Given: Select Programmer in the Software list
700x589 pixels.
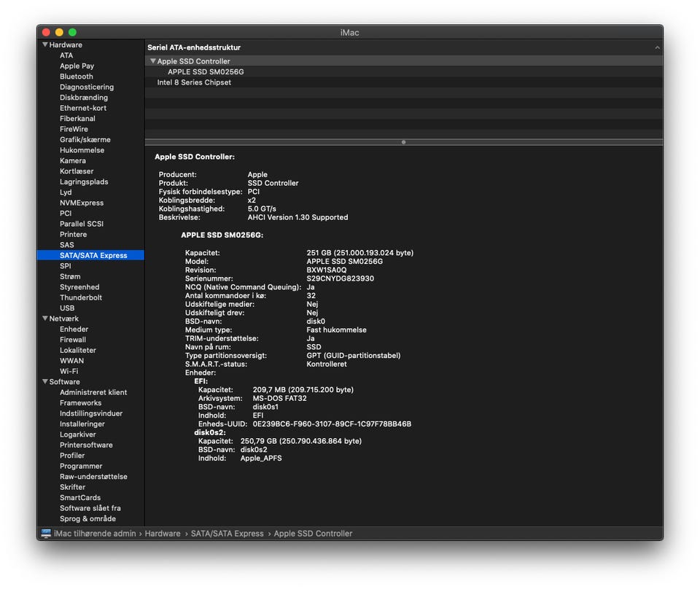Looking at the screenshot, I should pos(81,466).
